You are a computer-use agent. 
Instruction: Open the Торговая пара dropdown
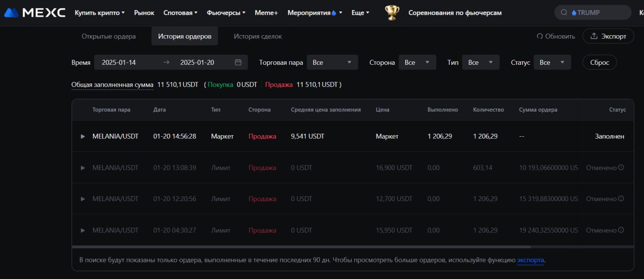pyautogui.click(x=332, y=62)
